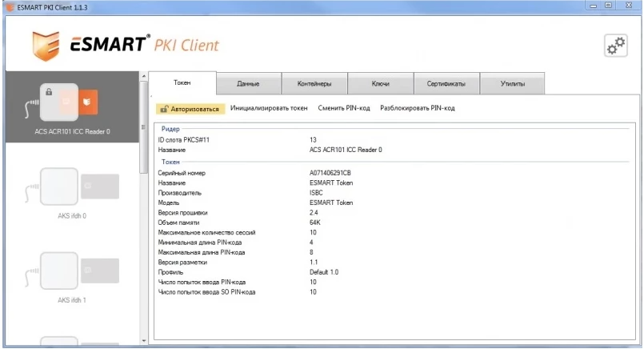Click the profile value Default 1.0

tap(324, 272)
